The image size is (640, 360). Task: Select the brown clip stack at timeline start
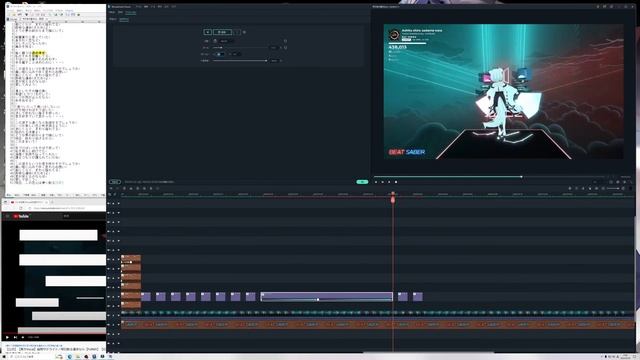click(131, 282)
